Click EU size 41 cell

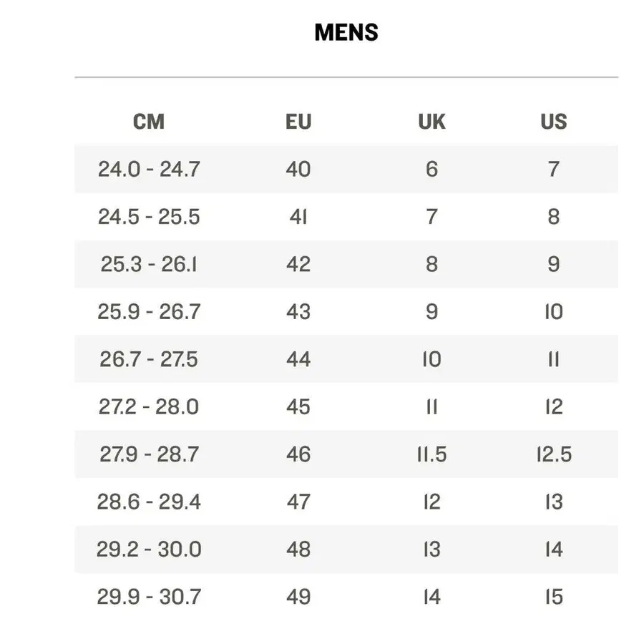coord(298,216)
